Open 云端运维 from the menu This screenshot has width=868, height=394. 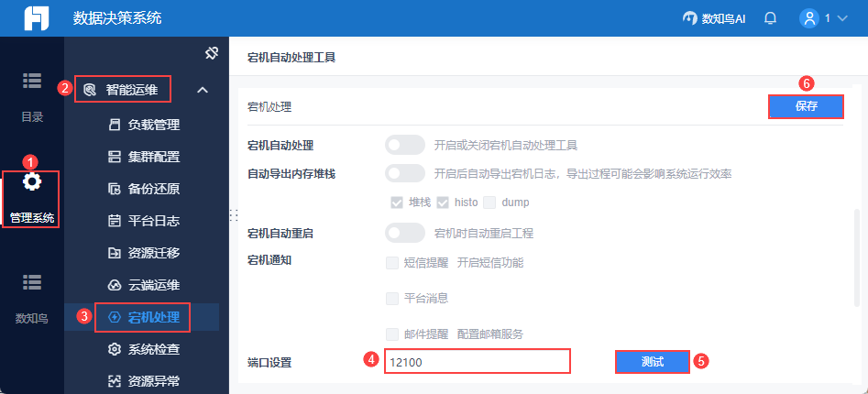(x=153, y=284)
